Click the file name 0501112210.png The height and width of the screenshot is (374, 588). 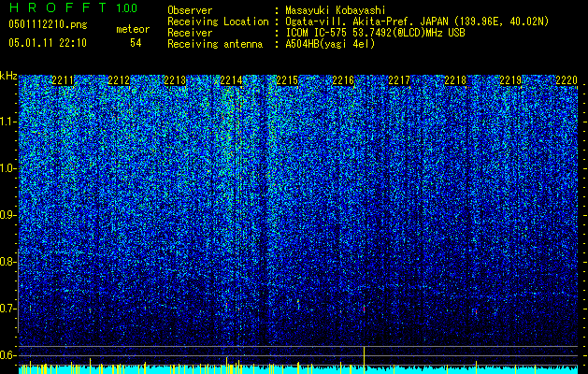point(48,24)
